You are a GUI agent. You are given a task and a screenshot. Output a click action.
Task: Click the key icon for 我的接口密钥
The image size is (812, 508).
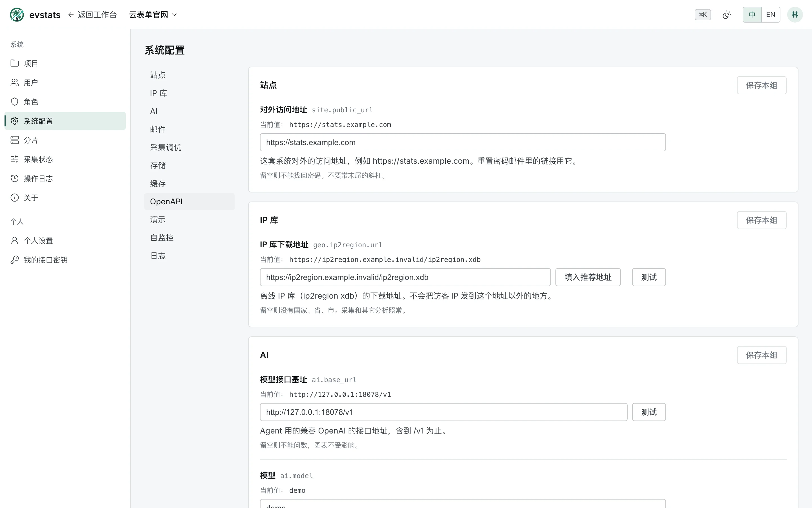14,260
